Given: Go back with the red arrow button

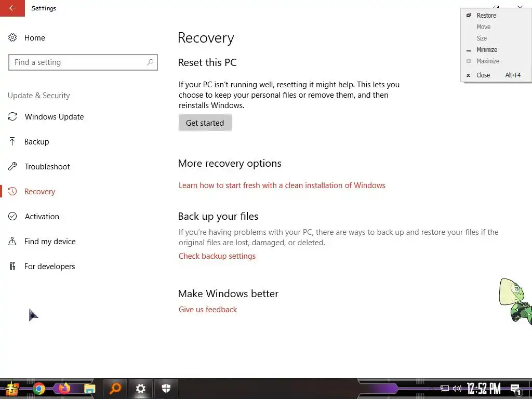Looking at the screenshot, I should coord(12,8).
